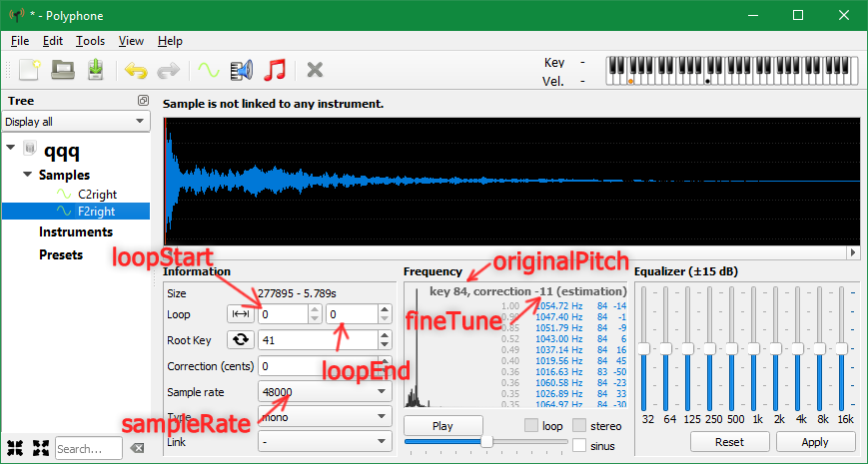Open the Sample rate dropdown showing 48000
Screen dimensions: 868x464
pyautogui.click(x=324, y=391)
